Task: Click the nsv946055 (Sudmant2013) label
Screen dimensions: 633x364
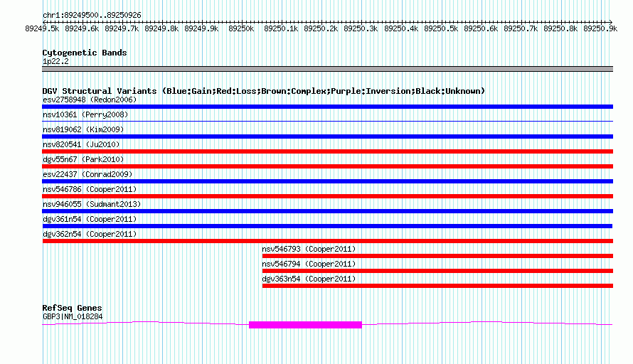Action: tap(92, 204)
